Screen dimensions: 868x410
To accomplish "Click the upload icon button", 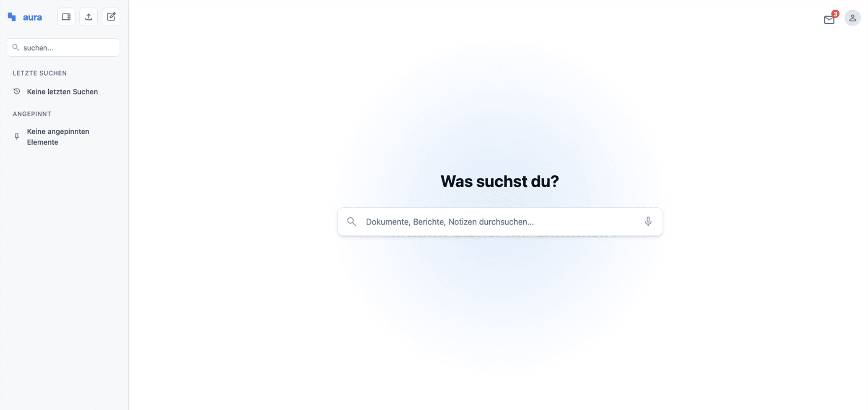I will (x=88, y=17).
